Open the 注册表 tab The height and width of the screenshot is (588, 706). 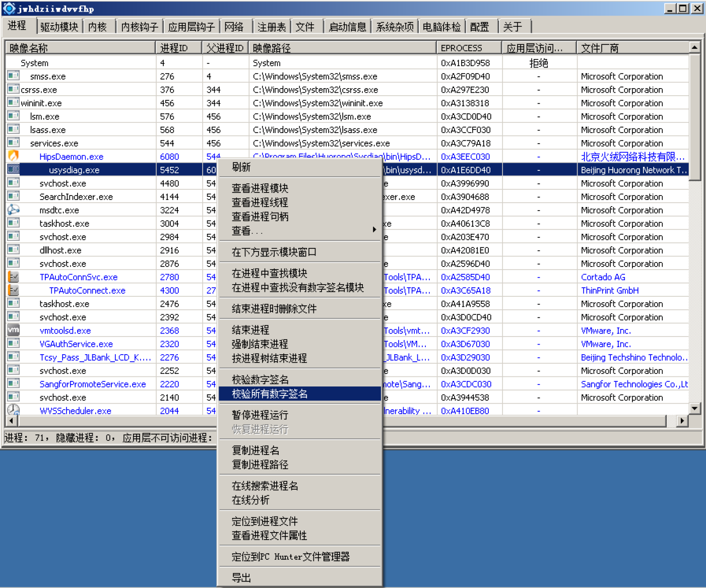(272, 27)
